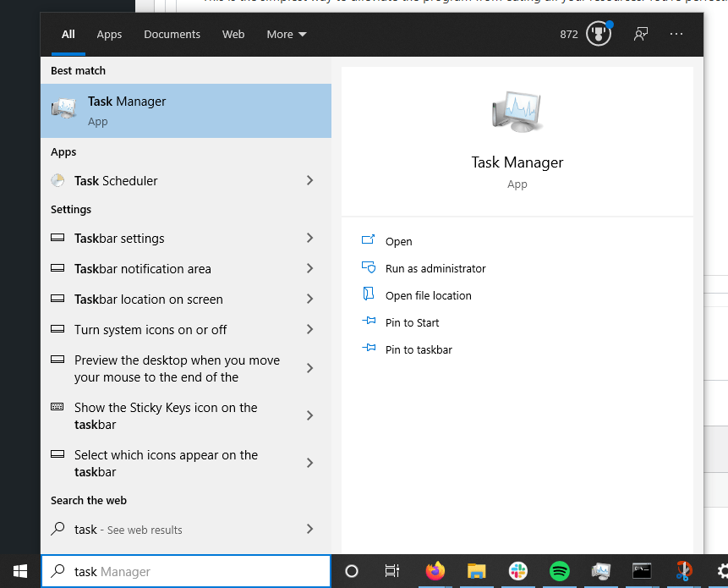Click the magnifier icon next to task web result
Image resolution: width=728 pixels, height=588 pixels.
57,529
